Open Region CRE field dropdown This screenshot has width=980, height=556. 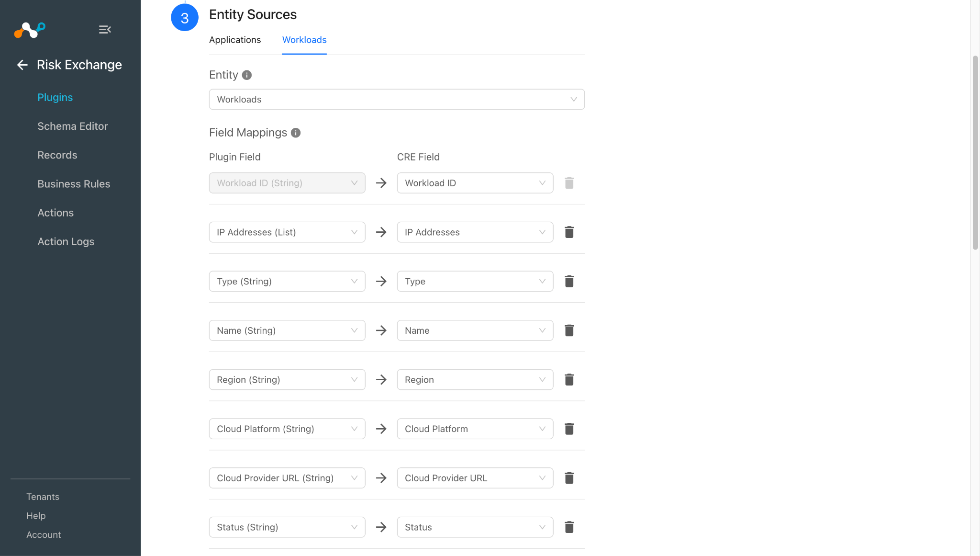coord(475,380)
